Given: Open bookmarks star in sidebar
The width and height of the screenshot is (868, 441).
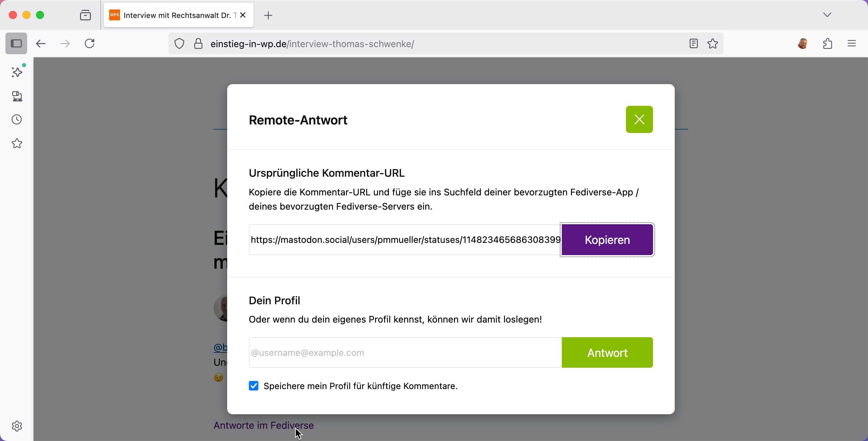Looking at the screenshot, I should (17, 143).
